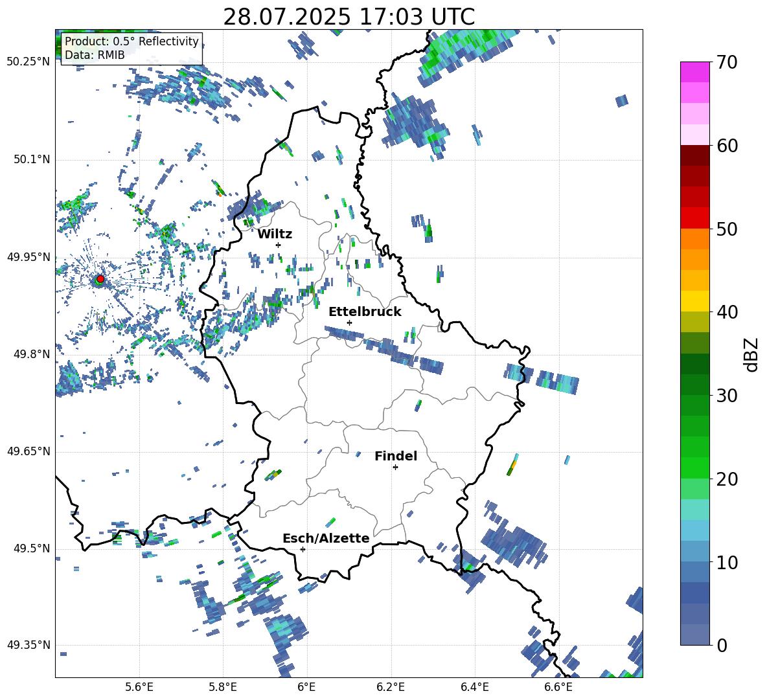This screenshot has height=700, width=767.
Task: Click the magenta top colorbar segment
Action: [x=694, y=72]
